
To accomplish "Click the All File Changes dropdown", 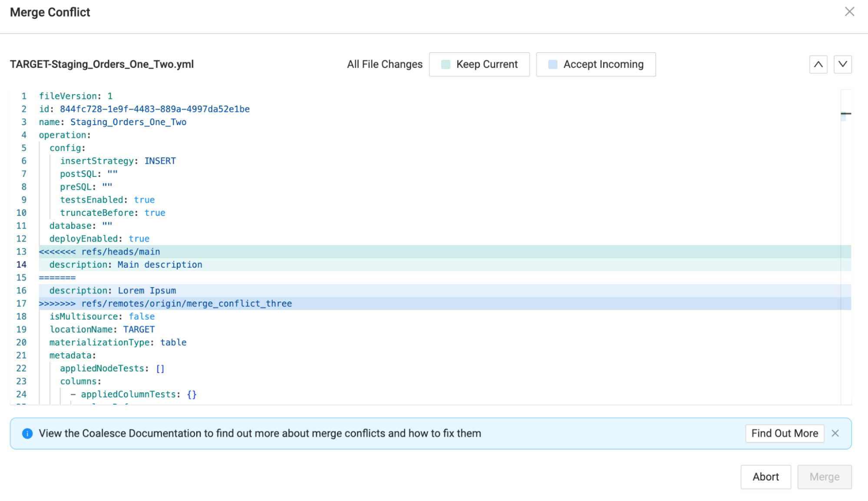I will [x=385, y=64].
